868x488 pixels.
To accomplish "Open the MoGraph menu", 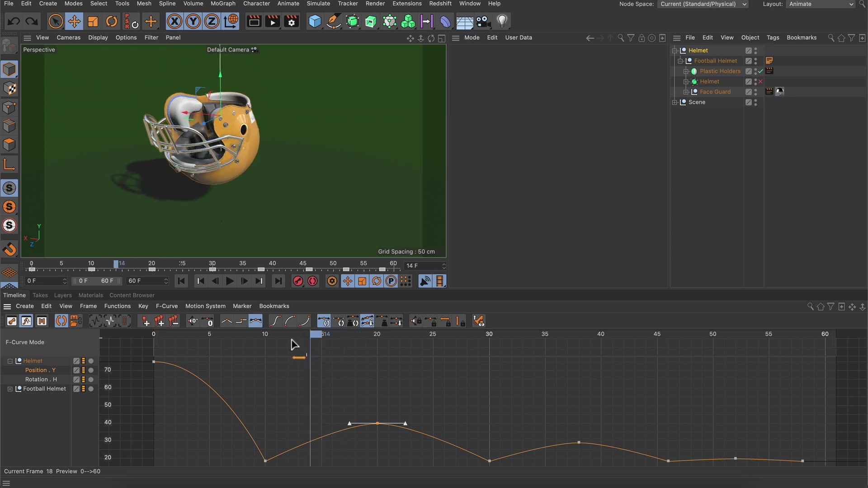I will [222, 3].
